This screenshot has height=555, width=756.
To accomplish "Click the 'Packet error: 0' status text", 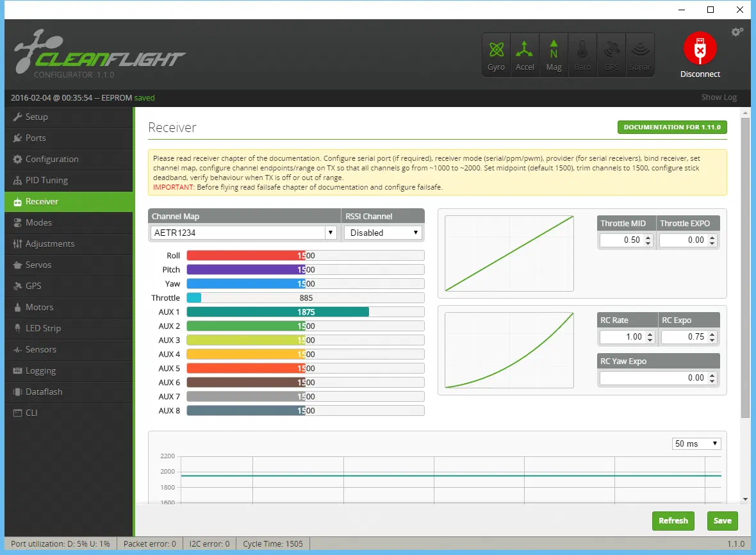I will coord(149,544).
